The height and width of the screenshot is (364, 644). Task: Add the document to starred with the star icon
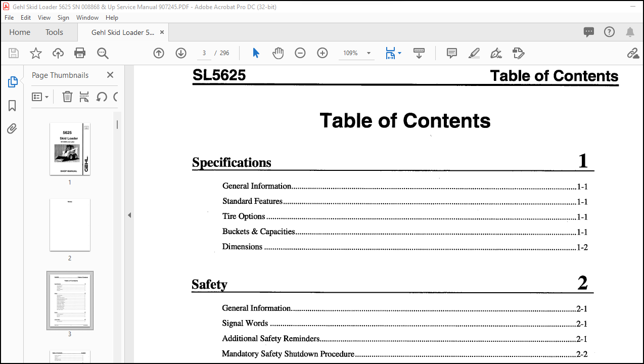pyautogui.click(x=36, y=53)
